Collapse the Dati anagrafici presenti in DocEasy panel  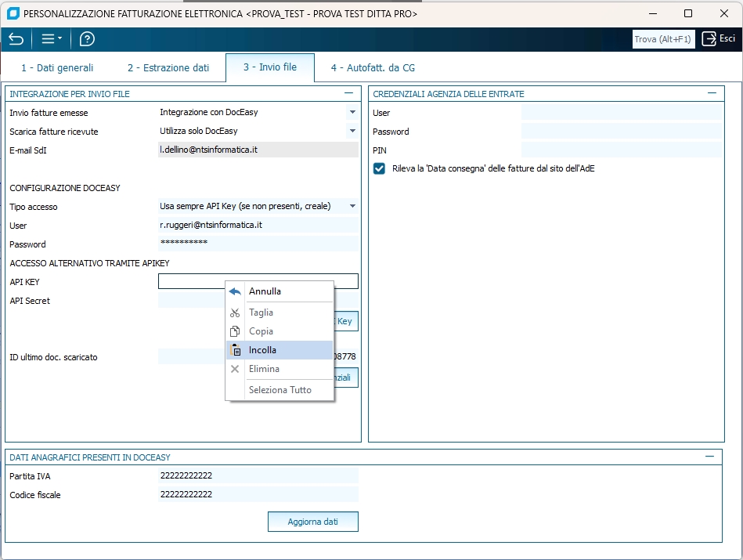[709, 457]
